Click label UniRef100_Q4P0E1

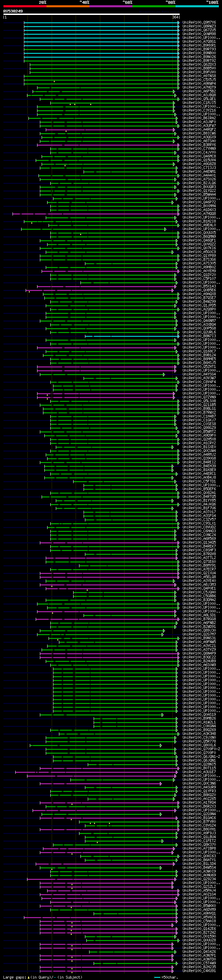tap(199, 588)
